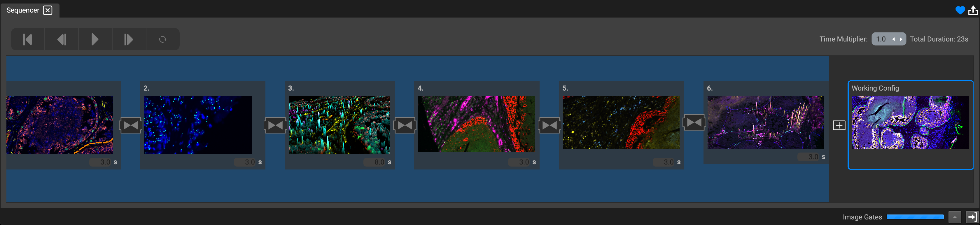Click the export share icon
This screenshot has height=225, width=980.
[x=973, y=10]
